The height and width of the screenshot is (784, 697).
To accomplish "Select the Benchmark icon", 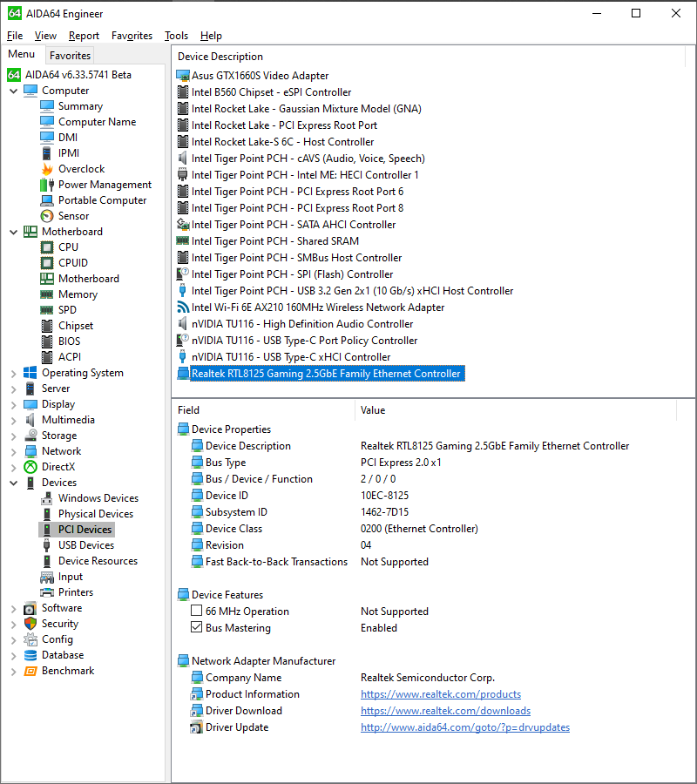I will 30,671.
